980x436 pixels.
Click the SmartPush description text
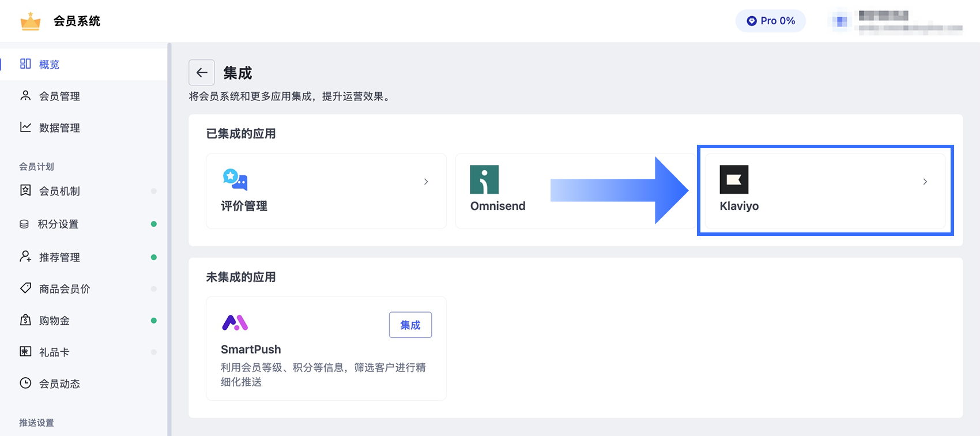tap(323, 374)
